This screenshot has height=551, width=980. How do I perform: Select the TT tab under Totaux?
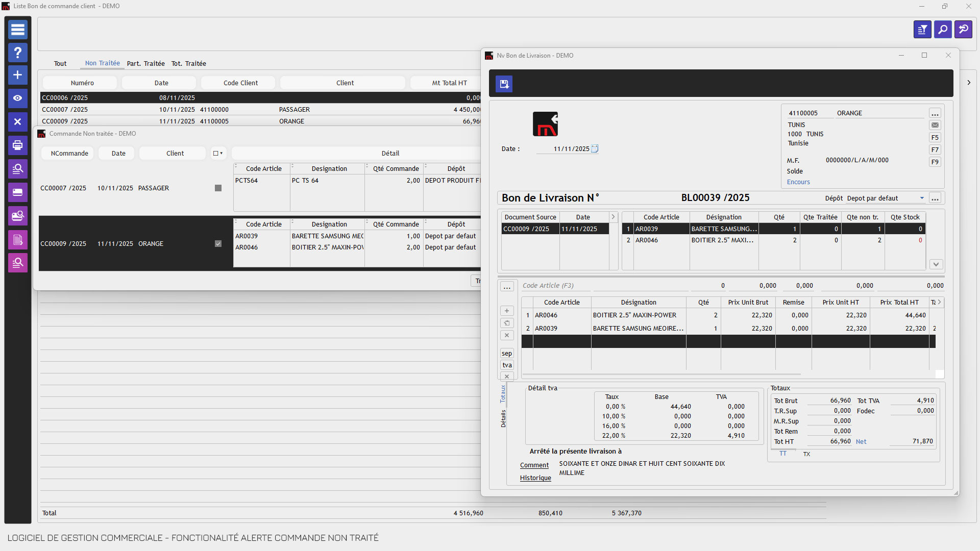coord(783,454)
